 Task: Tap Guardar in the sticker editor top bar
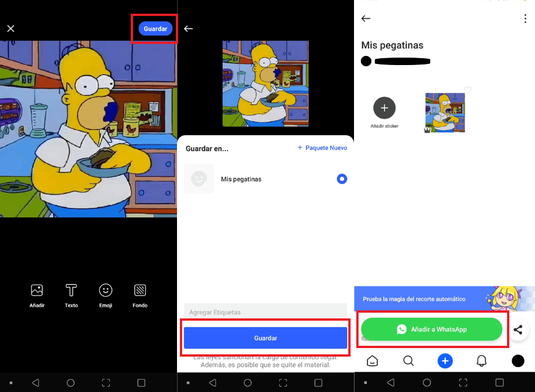coord(155,29)
